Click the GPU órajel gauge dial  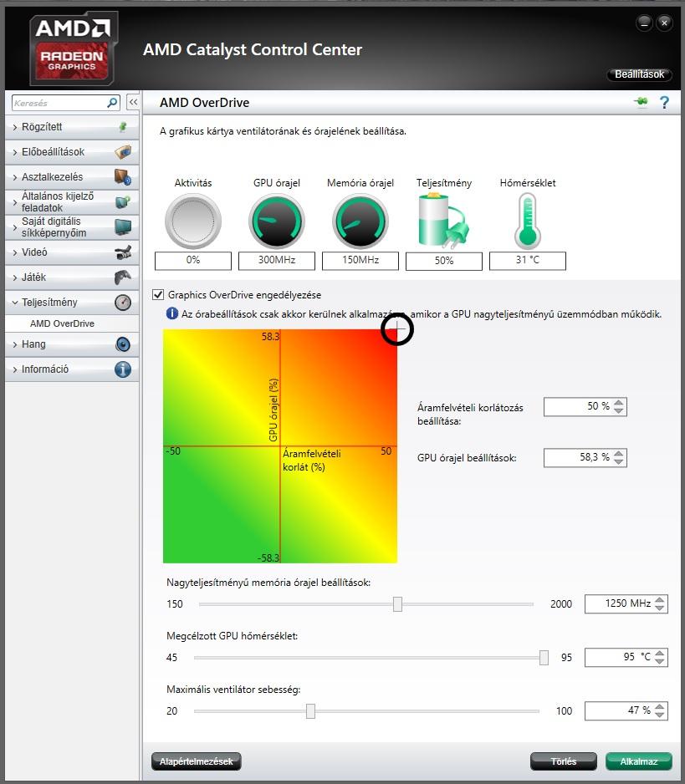(277, 221)
